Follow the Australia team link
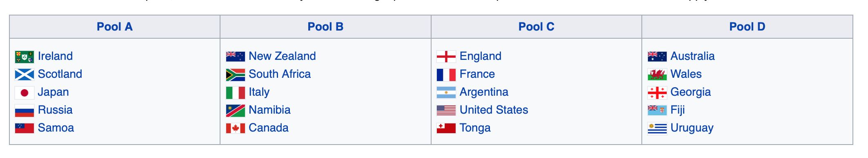 tap(692, 56)
